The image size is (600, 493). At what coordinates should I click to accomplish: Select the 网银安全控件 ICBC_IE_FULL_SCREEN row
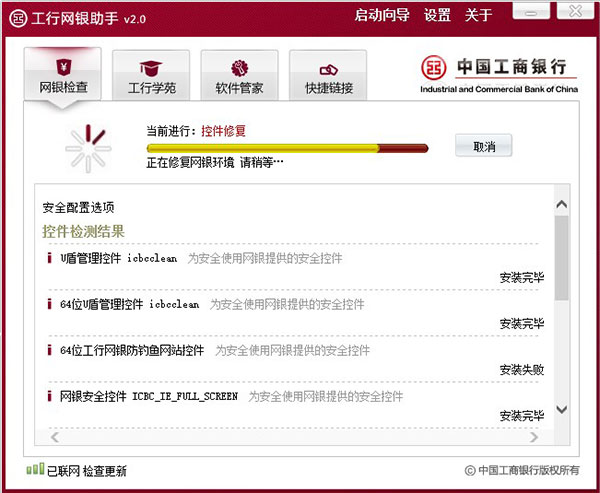coord(294,405)
